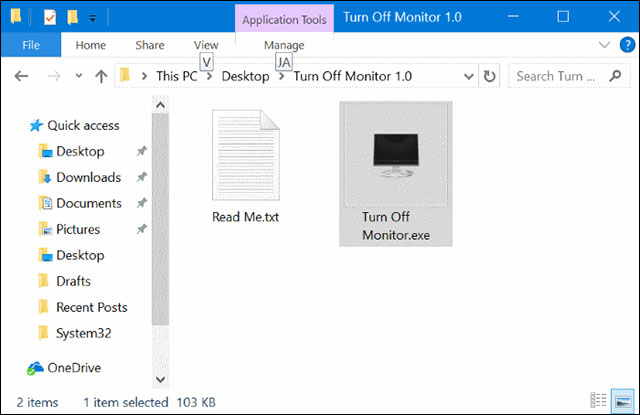
Task: Click the pin icon beside Pictures
Action: 141,229
